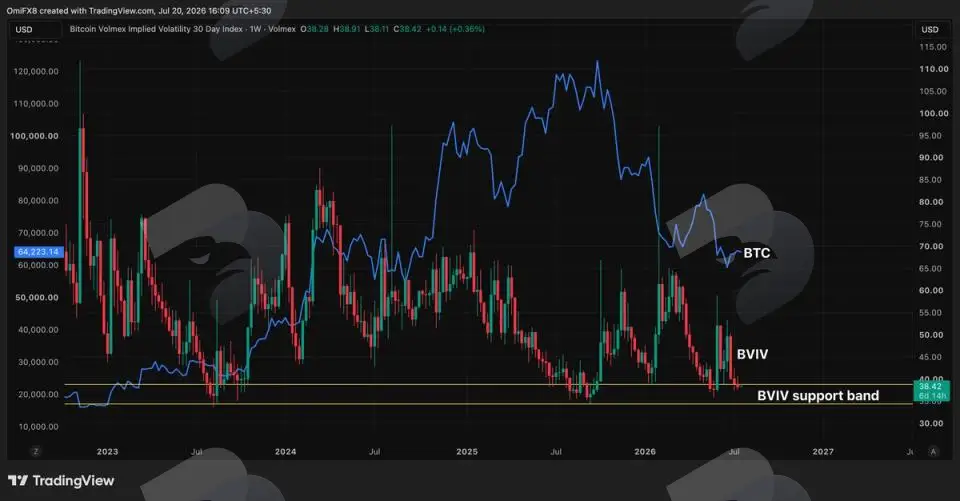Screen dimensions: 960x501
Task: Click the blue 64,223.14 price tag on the left axis
Action: click(x=39, y=252)
